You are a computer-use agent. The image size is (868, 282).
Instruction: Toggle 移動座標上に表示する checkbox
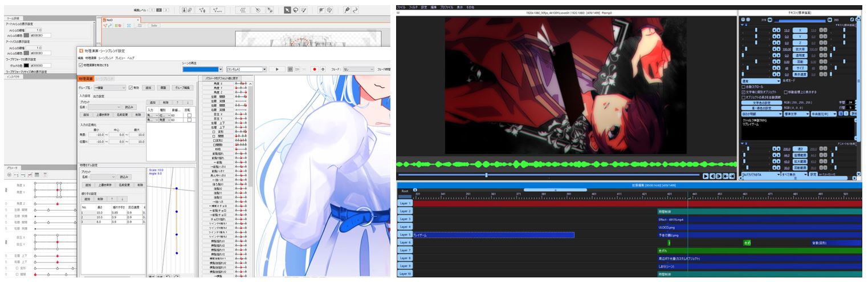tap(786, 92)
